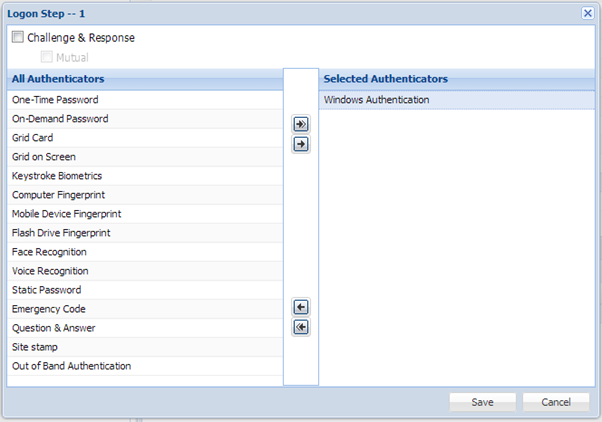Select the Face Recognition entry

coord(49,252)
